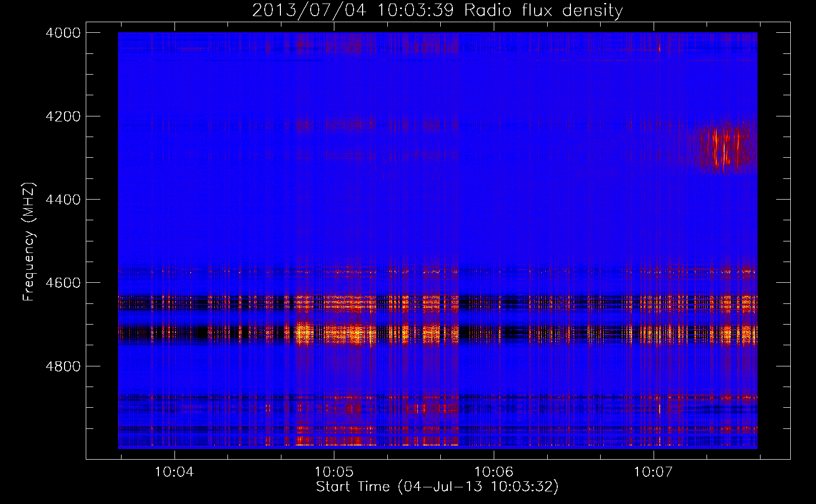The width and height of the screenshot is (816, 504).
Task: Select the 4000 frequency axis label
Action: [x=63, y=33]
